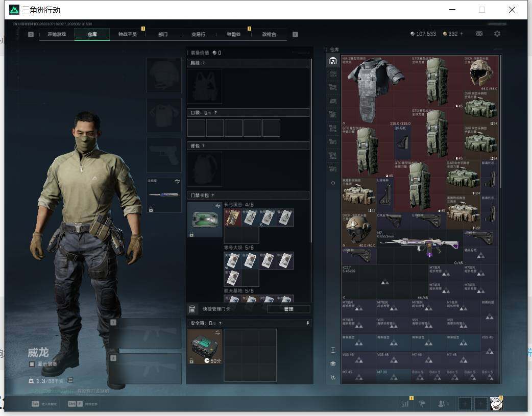The height and width of the screenshot is (416, 532).
Task: Select the KC17 5.45x39 weapon item
Action: 385,282
